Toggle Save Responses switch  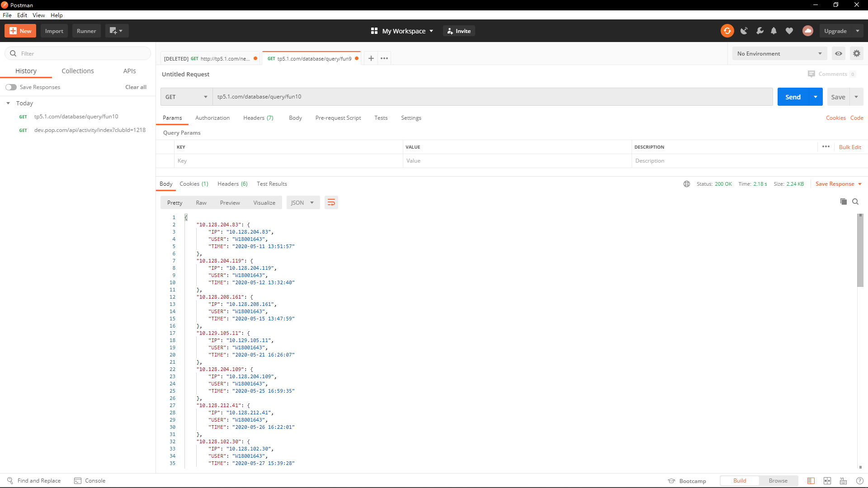coord(11,87)
